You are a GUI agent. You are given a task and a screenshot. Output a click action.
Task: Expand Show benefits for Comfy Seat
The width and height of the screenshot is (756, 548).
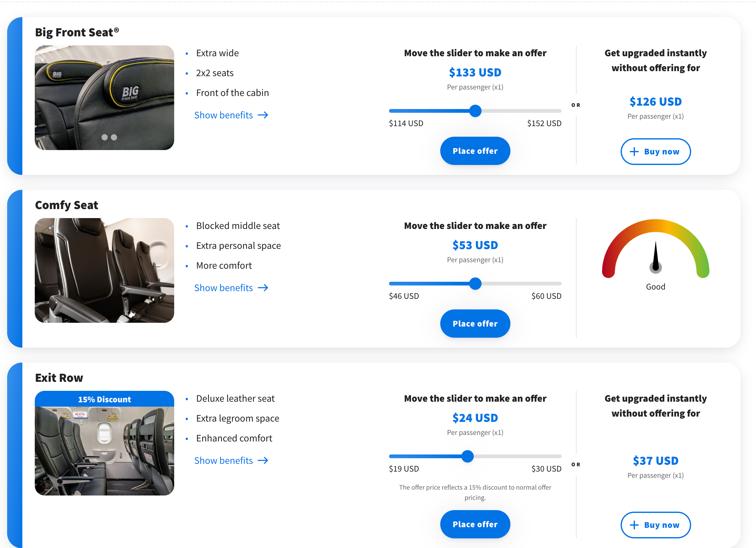pyautogui.click(x=224, y=288)
